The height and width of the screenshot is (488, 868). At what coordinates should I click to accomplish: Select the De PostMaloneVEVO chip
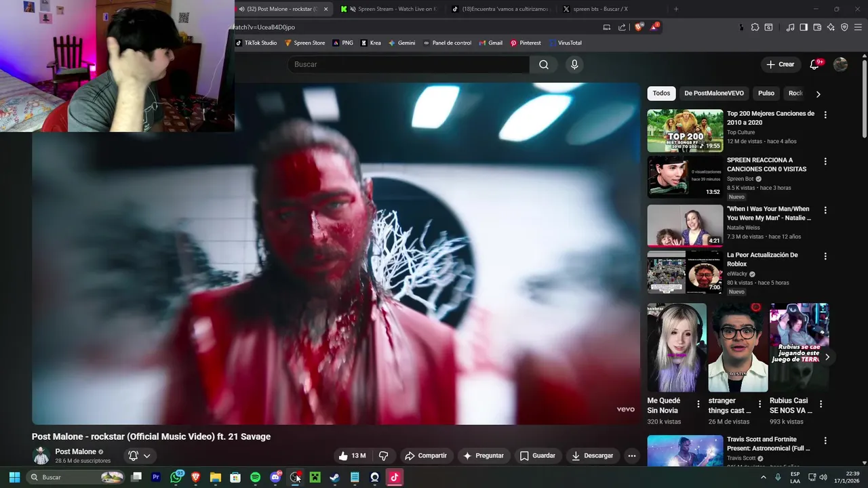[x=713, y=94]
